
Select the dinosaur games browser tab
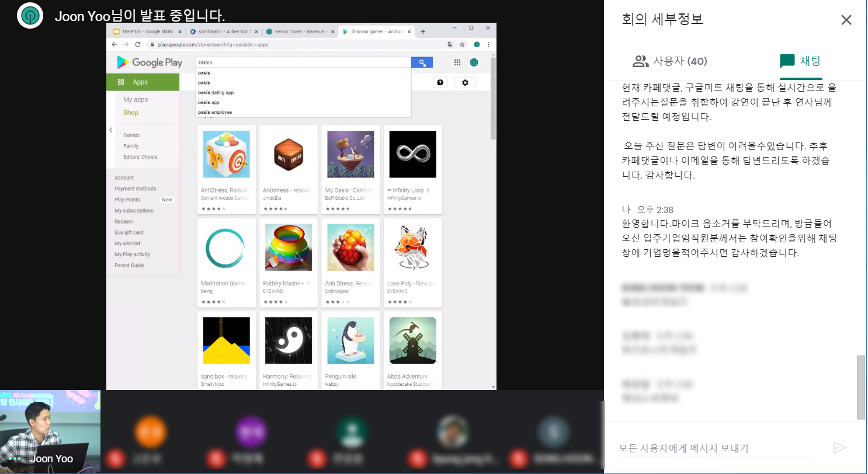coord(376,32)
